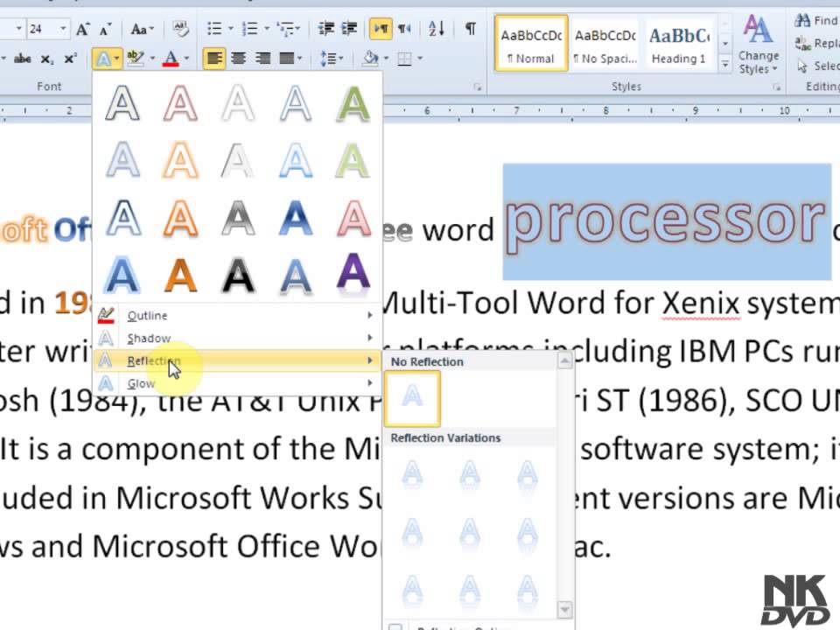Click the Grow Font icon

tap(82, 29)
